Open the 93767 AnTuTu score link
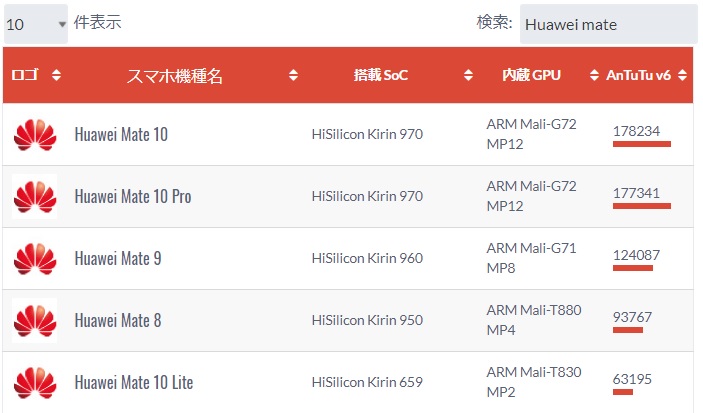 (632, 317)
